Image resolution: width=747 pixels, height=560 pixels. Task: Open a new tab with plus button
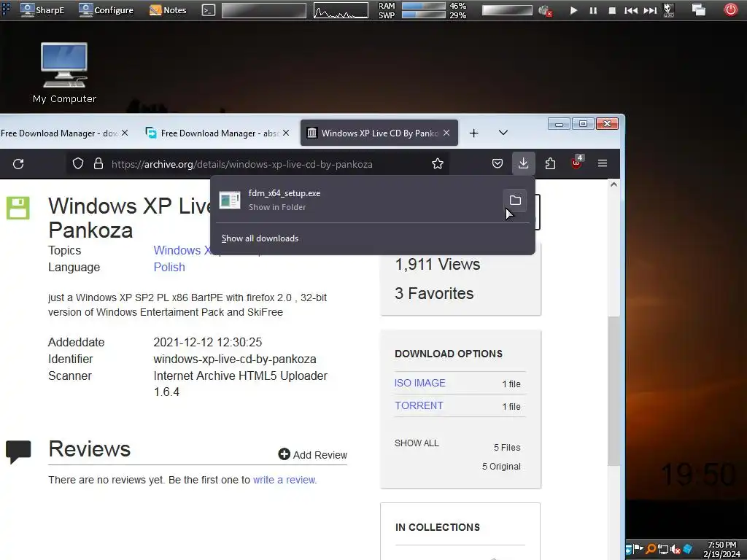click(473, 133)
